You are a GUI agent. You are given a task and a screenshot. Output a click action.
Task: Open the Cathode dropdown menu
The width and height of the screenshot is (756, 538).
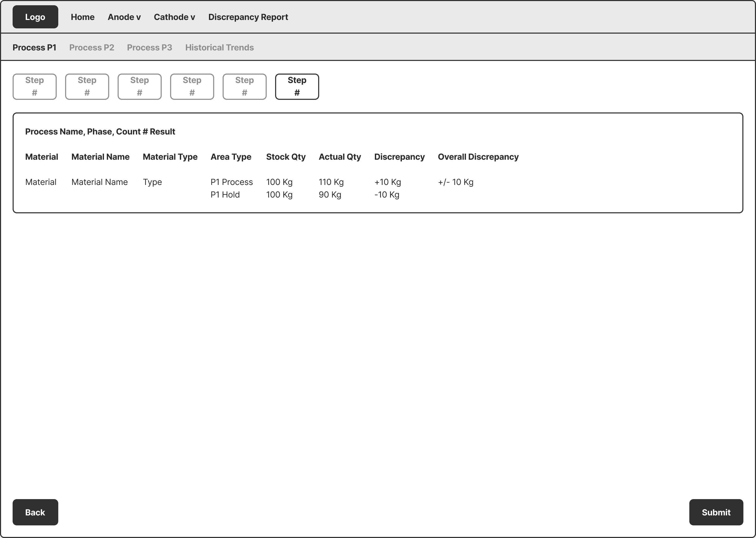click(175, 17)
